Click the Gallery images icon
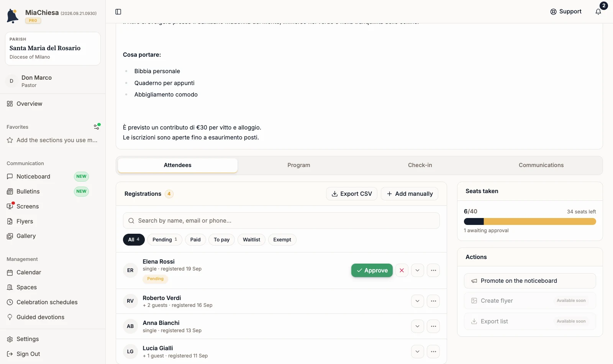This screenshot has height=364, width=613. pyautogui.click(x=10, y=236)
